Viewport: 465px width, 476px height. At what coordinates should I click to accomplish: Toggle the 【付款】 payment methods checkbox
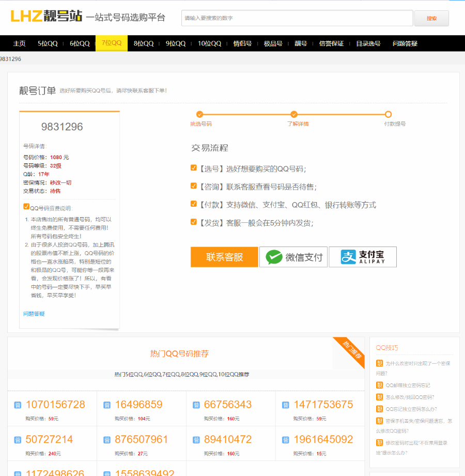click(x=194, y=204)
